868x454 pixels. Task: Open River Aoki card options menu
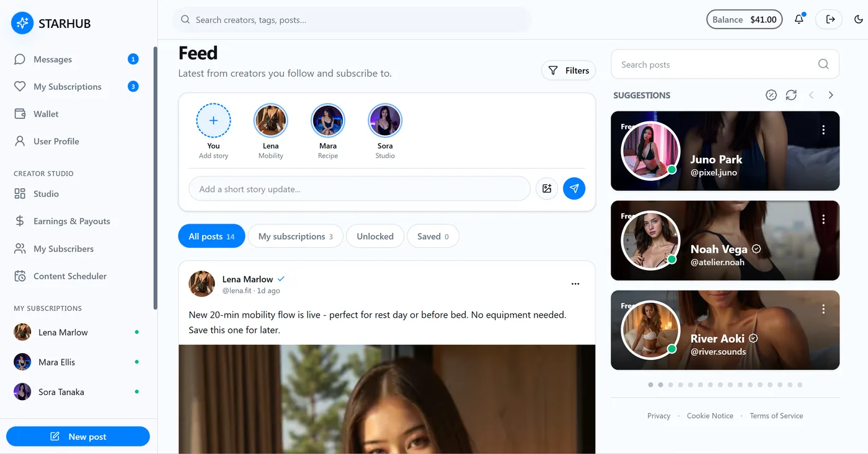[823, 309]
